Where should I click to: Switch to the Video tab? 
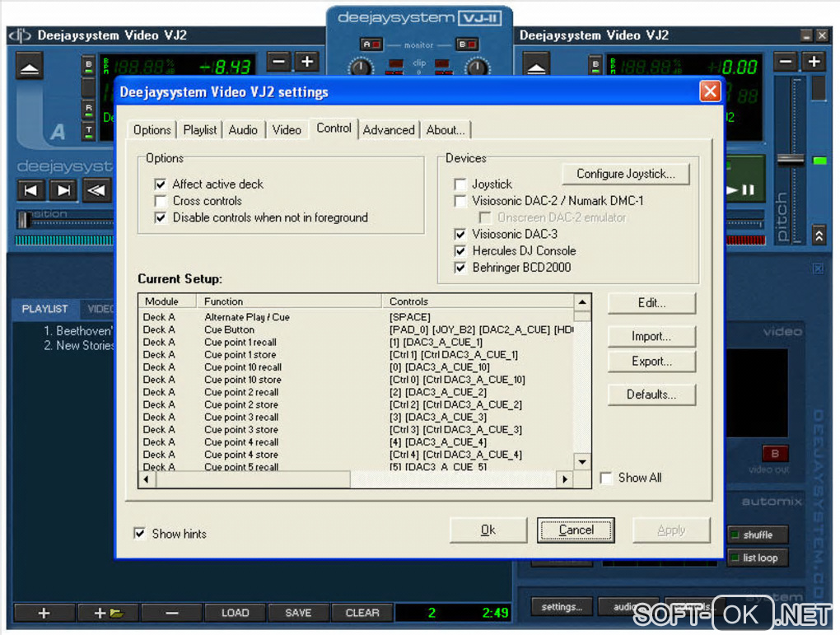click(x=287, y=130)
